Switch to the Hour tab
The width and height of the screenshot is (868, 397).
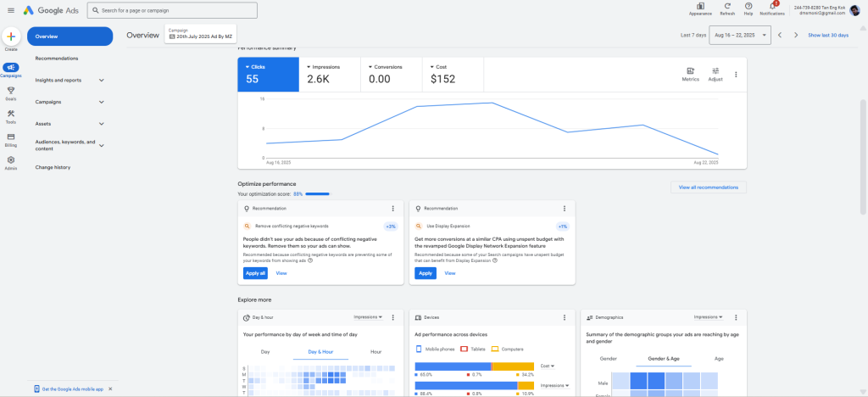[376, 351]
